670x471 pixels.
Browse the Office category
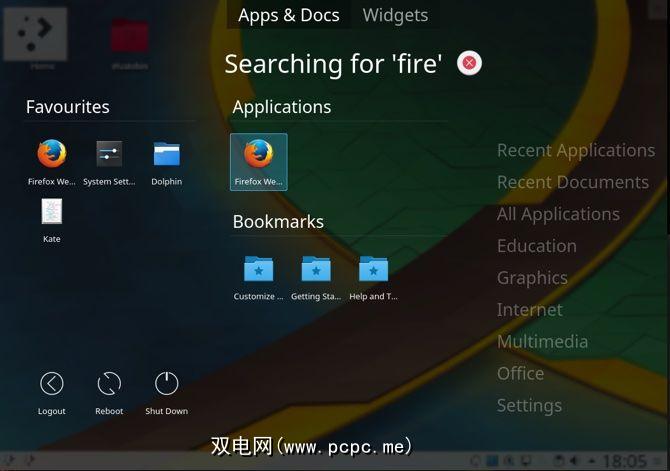(520, 374)
